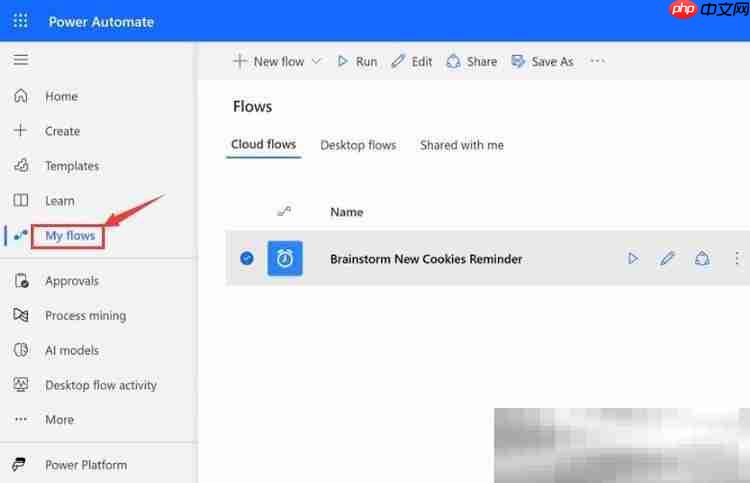Image resolution: width=750 pixels, height=483 pixels.
Task: Click the Home house icon
Action: (21, 96)
